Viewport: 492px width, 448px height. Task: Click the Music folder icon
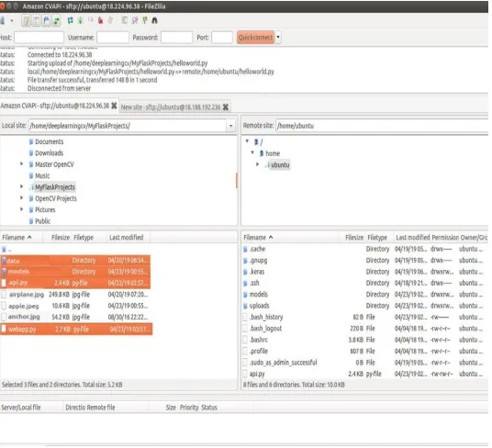coord(31,176)
